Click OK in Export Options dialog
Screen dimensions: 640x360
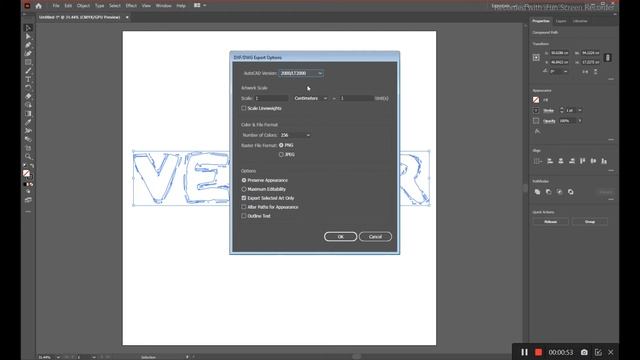(340, 237)
